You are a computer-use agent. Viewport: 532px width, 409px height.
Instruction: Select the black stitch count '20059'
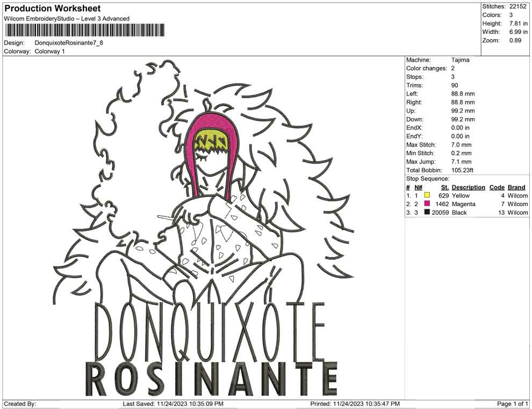coord(440,213)
